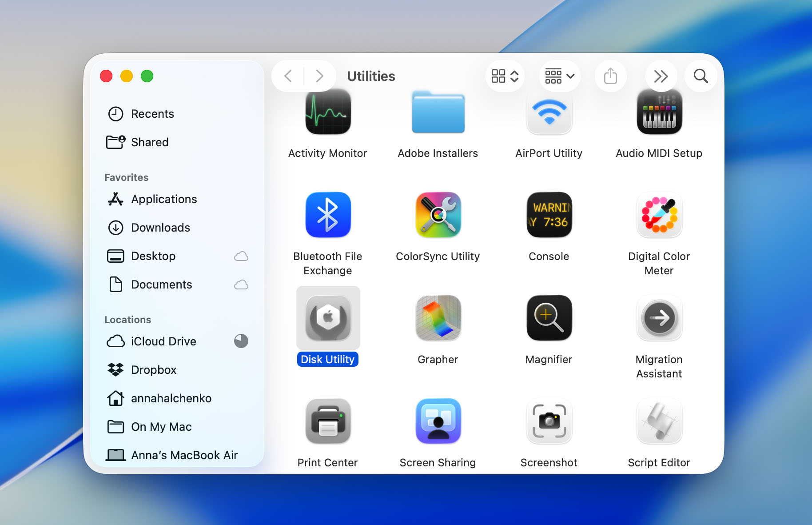Viewport: 812px width, 525px height.
Task: Open the Activity Monitor app icon
Action: [328, 112]
